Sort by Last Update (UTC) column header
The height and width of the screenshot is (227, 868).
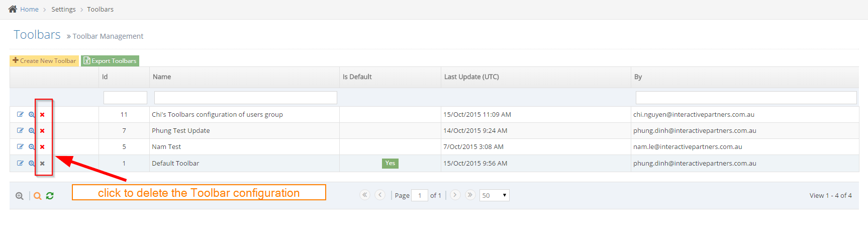point(471,77)
